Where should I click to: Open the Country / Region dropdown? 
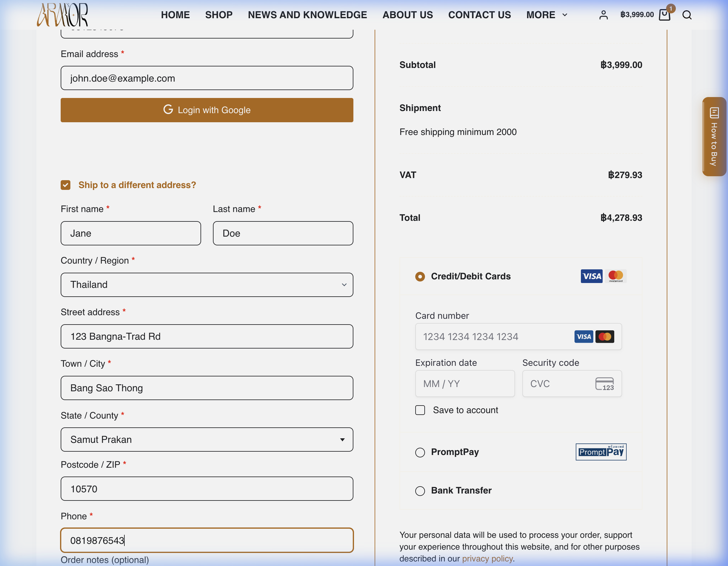[207, 285]
